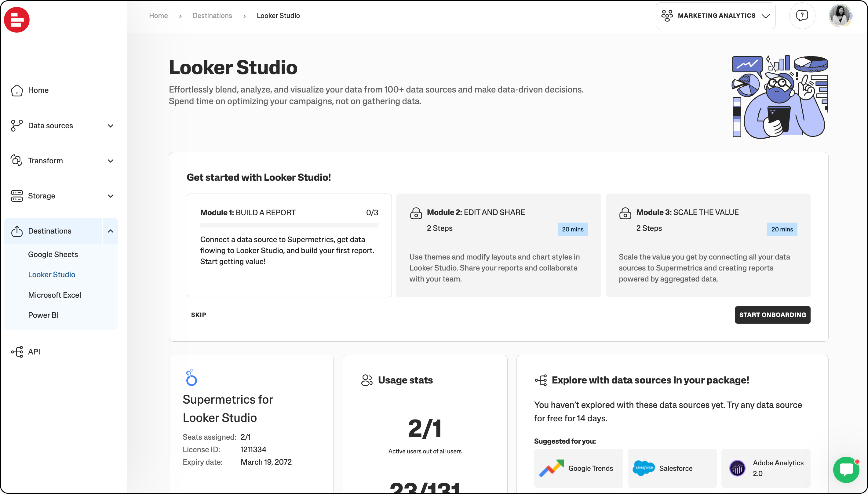
Task: Open Power BI destination in sidebar
Action: (x=43, y=315)
